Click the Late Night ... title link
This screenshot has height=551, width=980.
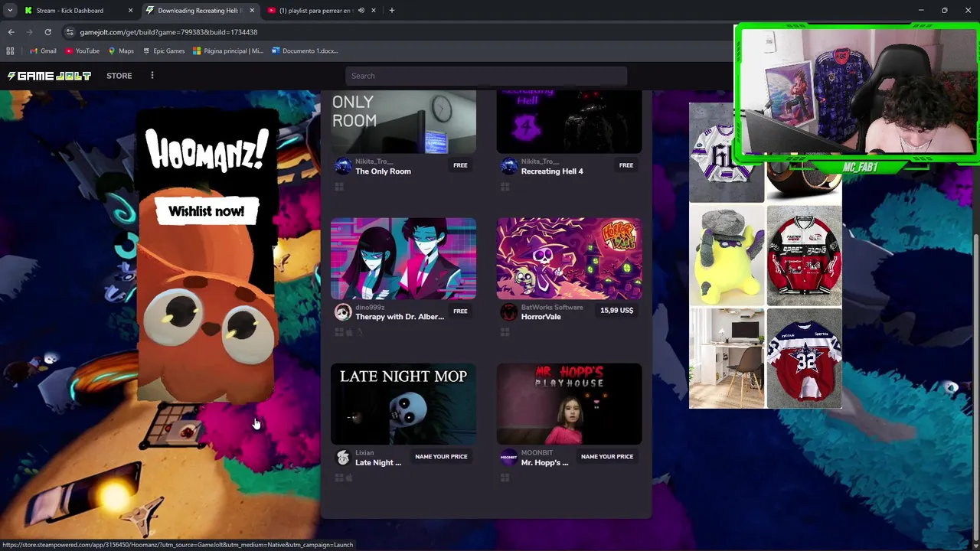click(378, 463)
